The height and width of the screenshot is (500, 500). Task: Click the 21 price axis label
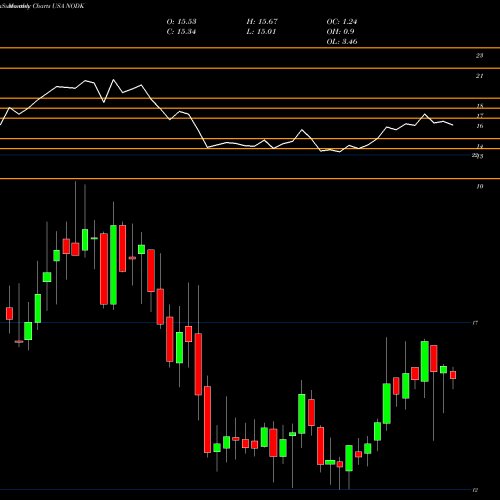point(479,76)
